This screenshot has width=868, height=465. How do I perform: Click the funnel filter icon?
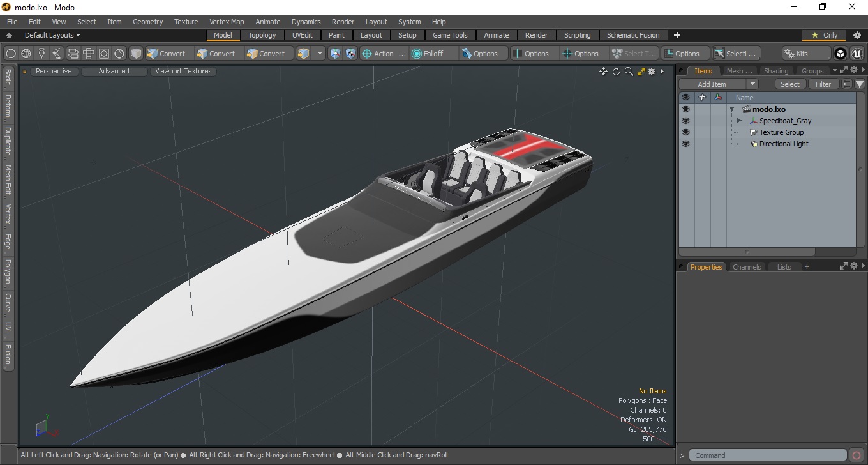pos(860,84)
